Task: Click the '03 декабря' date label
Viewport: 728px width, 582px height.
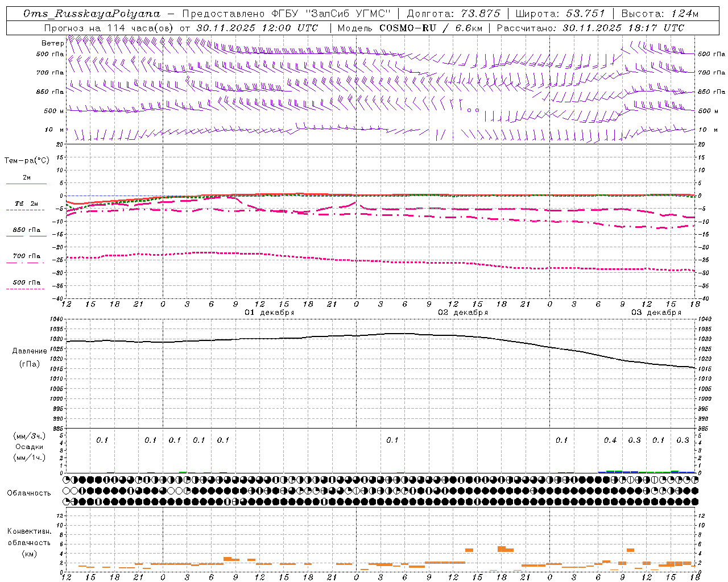Action: [656, 313]
